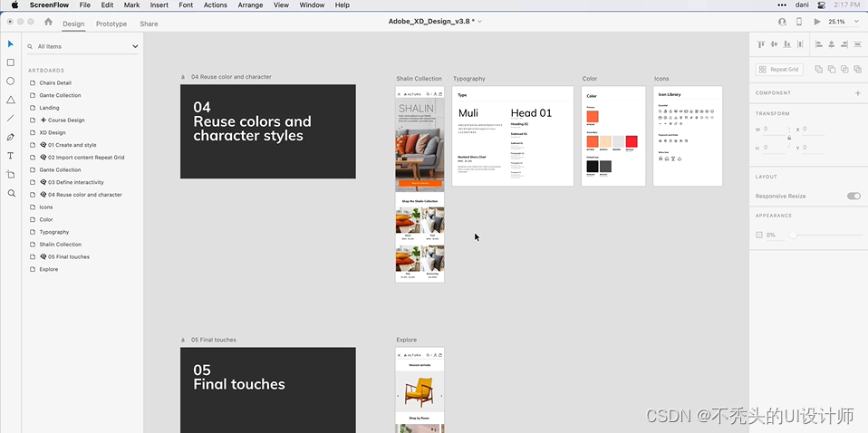
Task: Click the opacity icon under Appearance
Action: coord(759,235)
